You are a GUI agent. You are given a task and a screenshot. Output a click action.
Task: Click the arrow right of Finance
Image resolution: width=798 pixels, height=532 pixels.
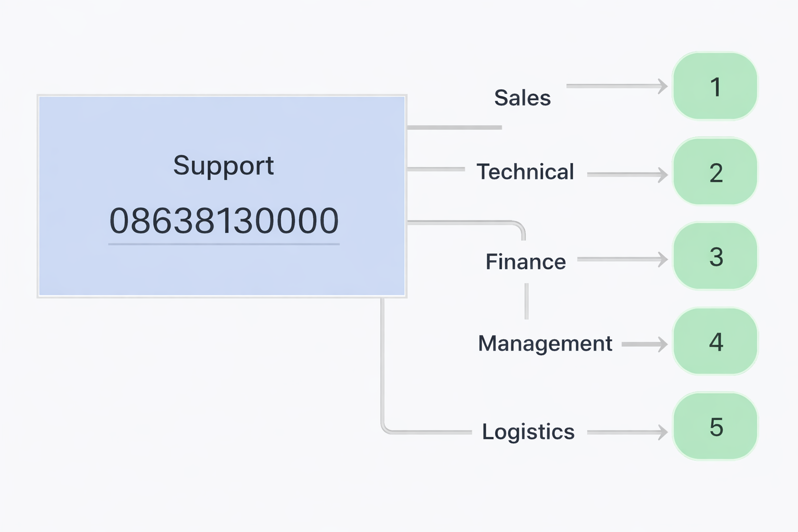(x=622, y=259)
